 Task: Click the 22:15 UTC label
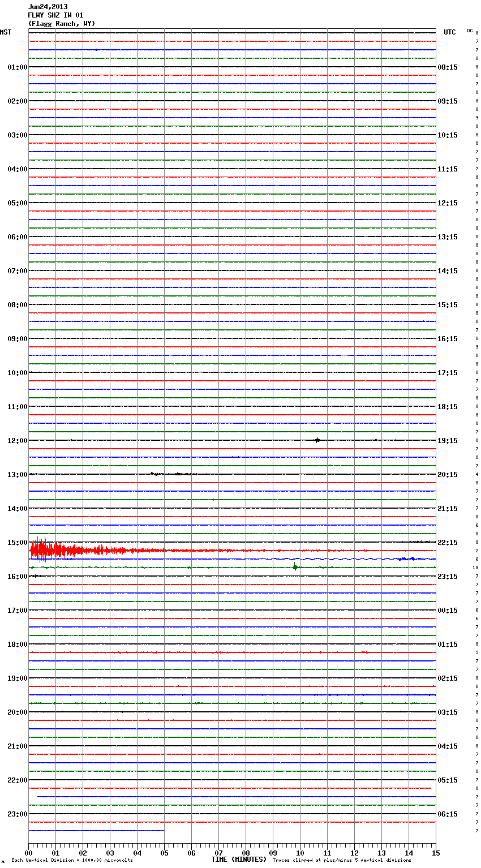click(448, 543)
